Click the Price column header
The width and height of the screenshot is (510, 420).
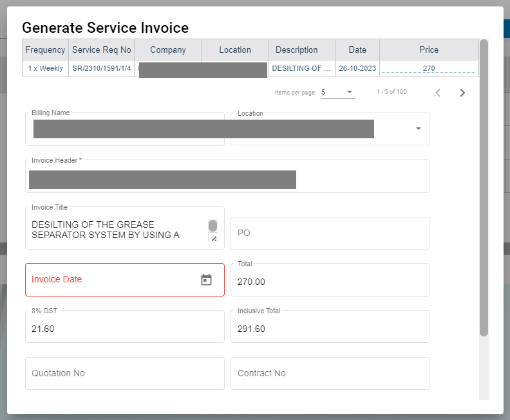[429, 50]
